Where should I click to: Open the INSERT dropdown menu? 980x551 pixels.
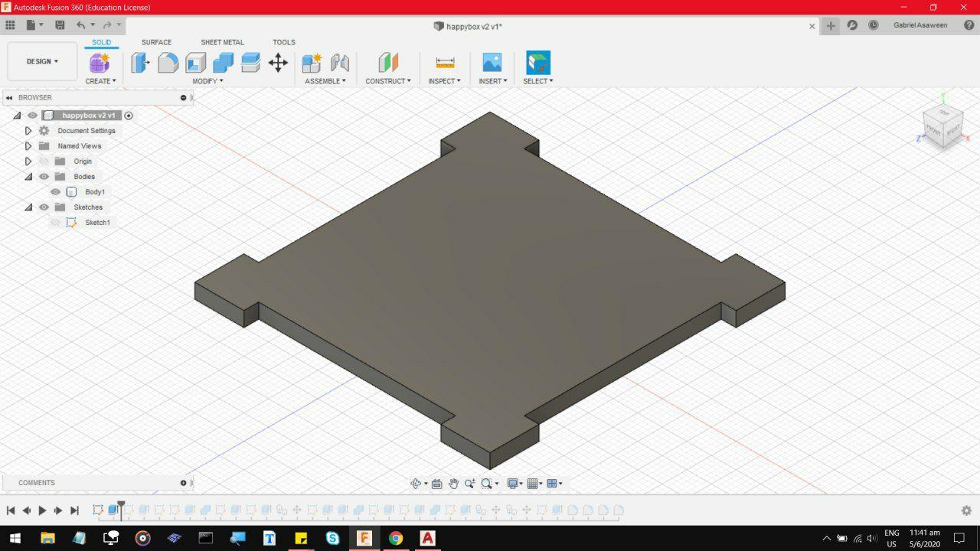pyautogui.click(x=493, y=81)
